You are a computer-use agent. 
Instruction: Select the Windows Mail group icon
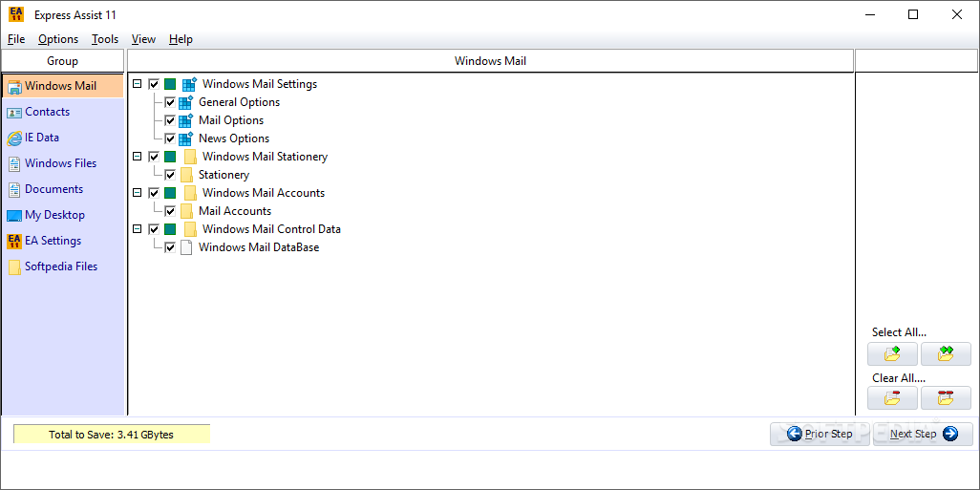(x=14, y=86)
